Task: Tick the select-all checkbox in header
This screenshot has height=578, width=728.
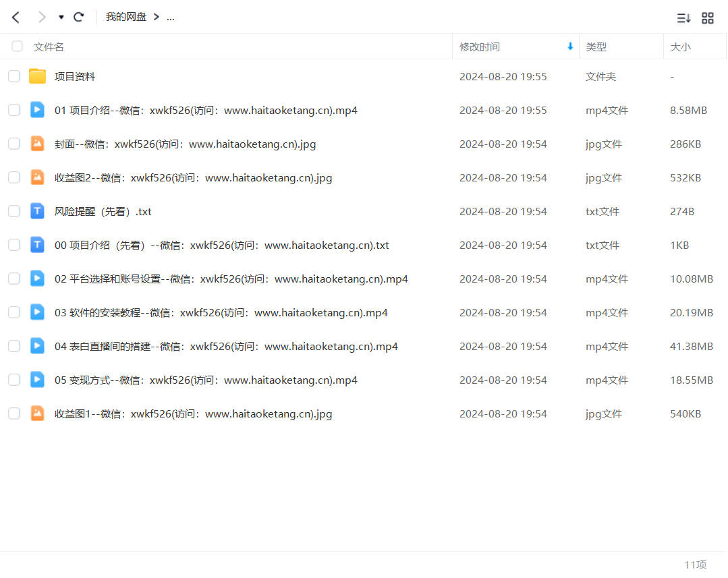Action: coord(17,47)
